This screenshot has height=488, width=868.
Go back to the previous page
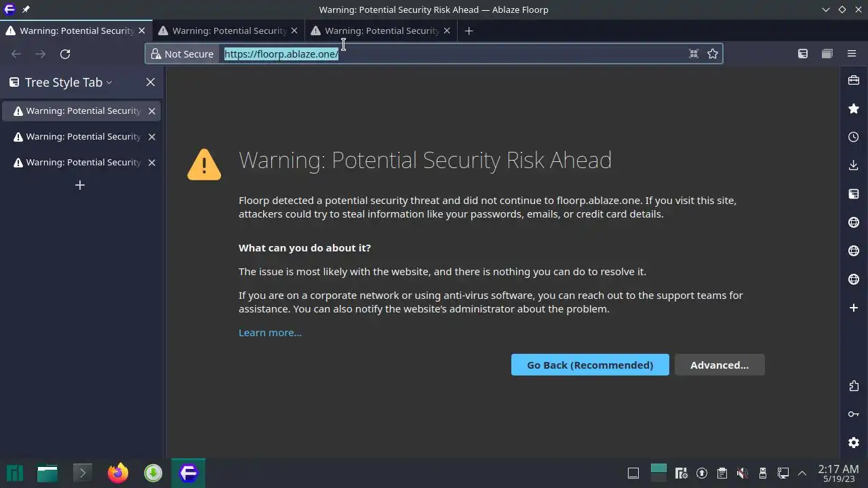[x=16, y=54]
